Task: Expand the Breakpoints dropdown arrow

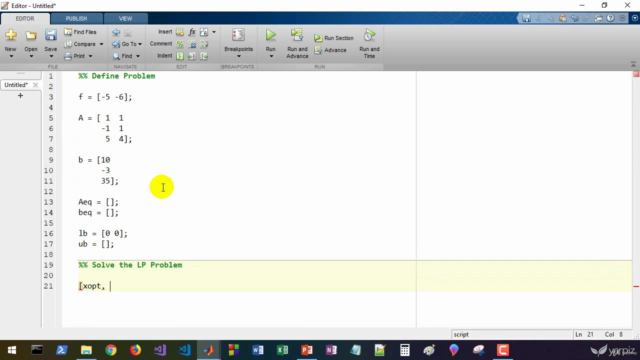Action: (239, 56)
